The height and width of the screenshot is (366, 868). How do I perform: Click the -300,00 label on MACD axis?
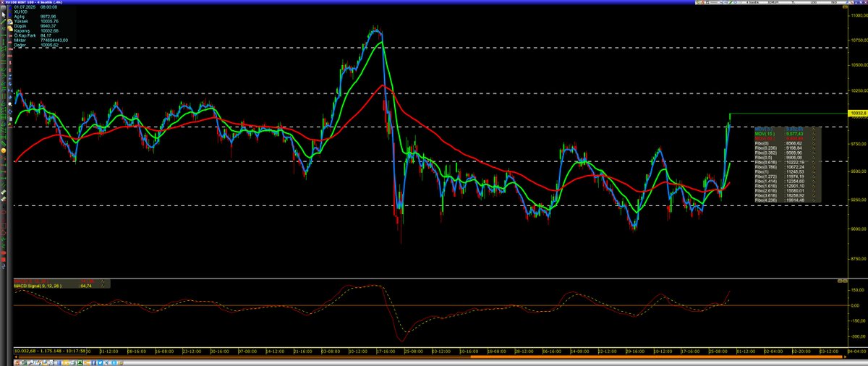(x=859, y=336)
